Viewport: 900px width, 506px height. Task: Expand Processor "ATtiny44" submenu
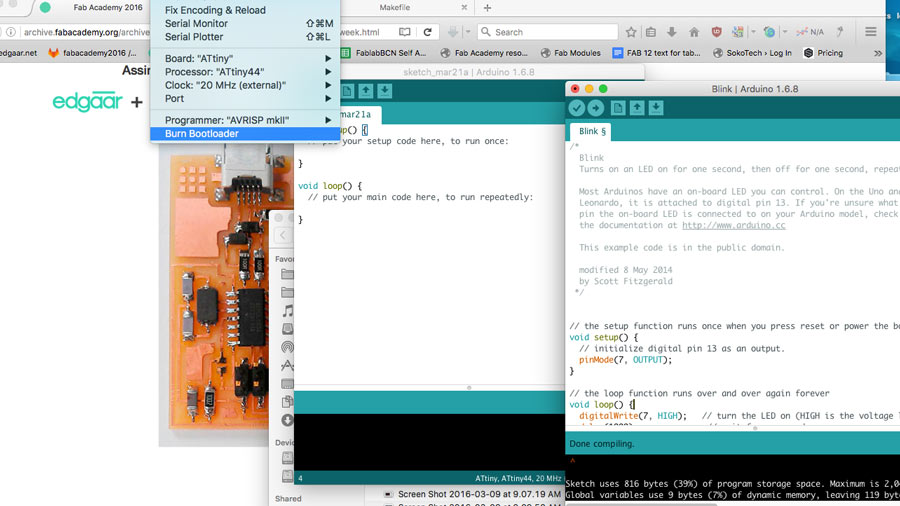pos(245,72)
